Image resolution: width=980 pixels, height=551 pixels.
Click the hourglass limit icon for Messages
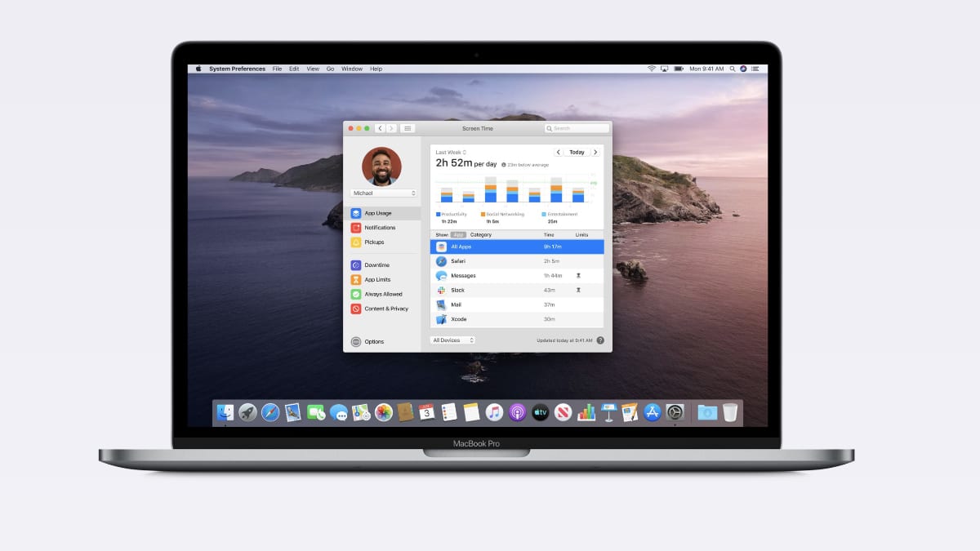[578, 276]
